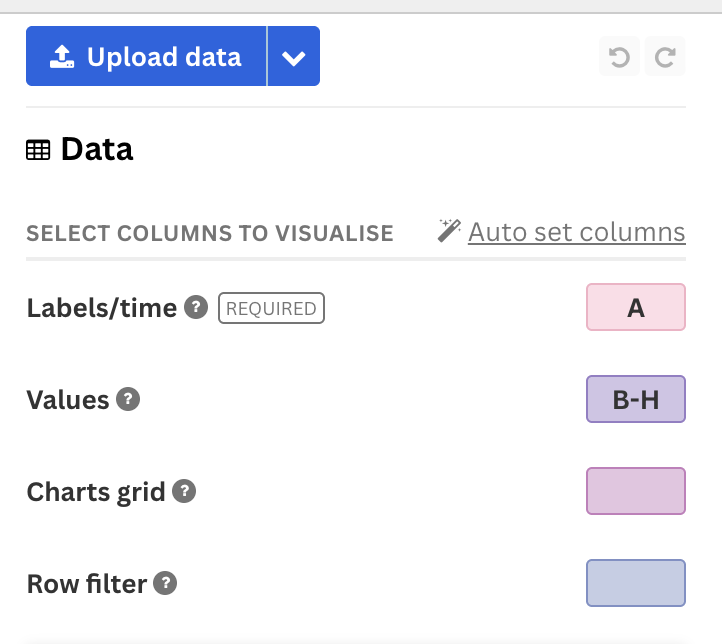Image resolution: width=722 pixels, height=644 pixels.
Task: Click the Values label text
Action: point(67,400)
